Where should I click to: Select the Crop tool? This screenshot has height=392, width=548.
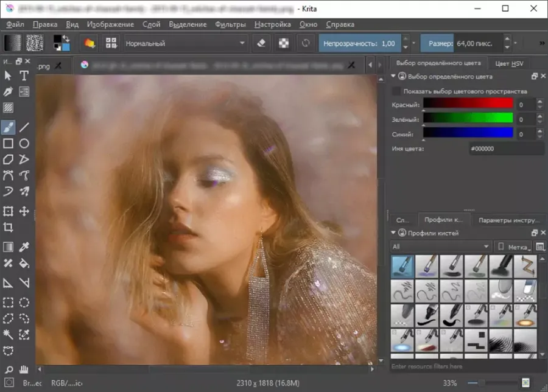pyautogui.click(x=8, y=228)
